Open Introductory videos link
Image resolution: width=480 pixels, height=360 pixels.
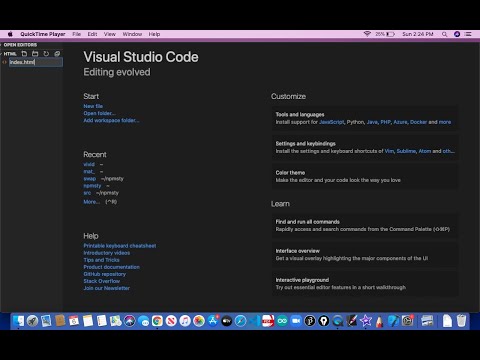coord(107,253)
